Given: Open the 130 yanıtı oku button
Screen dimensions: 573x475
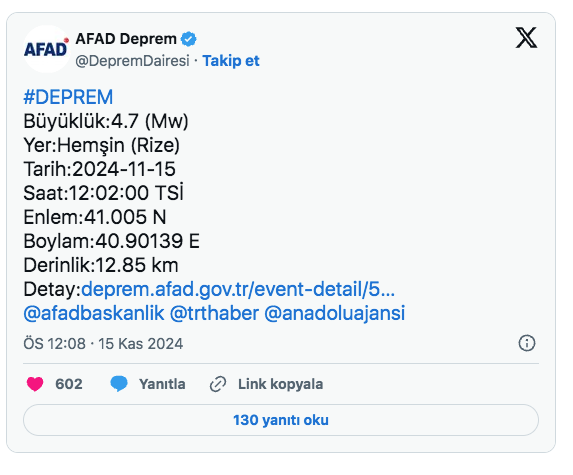Looking at the screenshot, I should (x=281, y=420).
